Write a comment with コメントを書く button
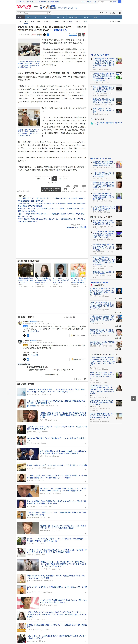The image size is (138, 644). coord(69,317)
